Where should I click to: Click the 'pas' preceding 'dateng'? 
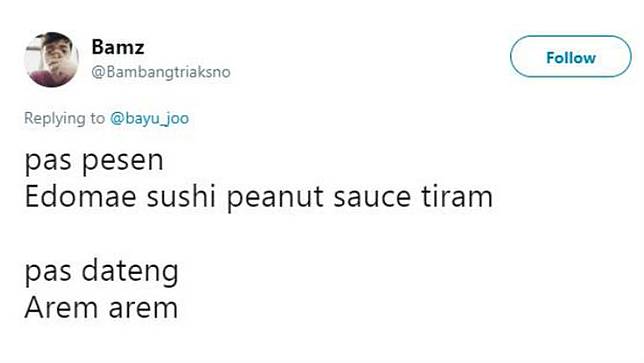48,272
